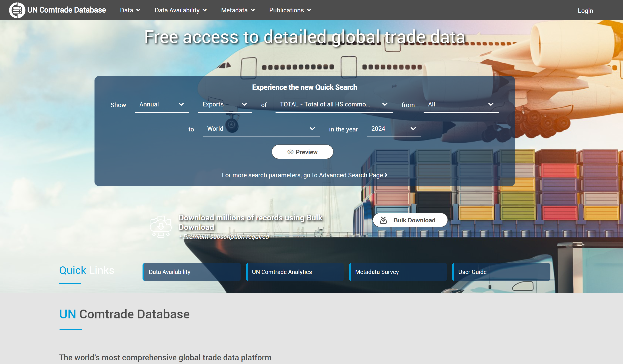Expand the TOTAL HS commodities dropdown

tap(334, 104)
